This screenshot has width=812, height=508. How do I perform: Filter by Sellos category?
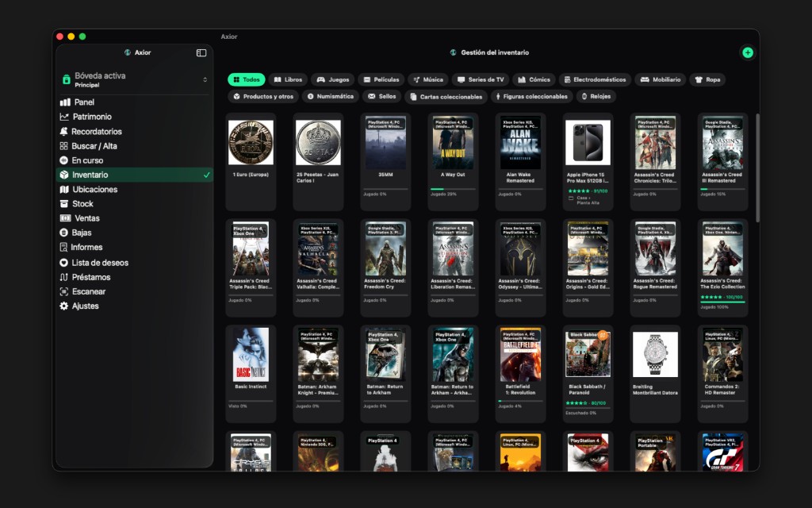point(381,96)
